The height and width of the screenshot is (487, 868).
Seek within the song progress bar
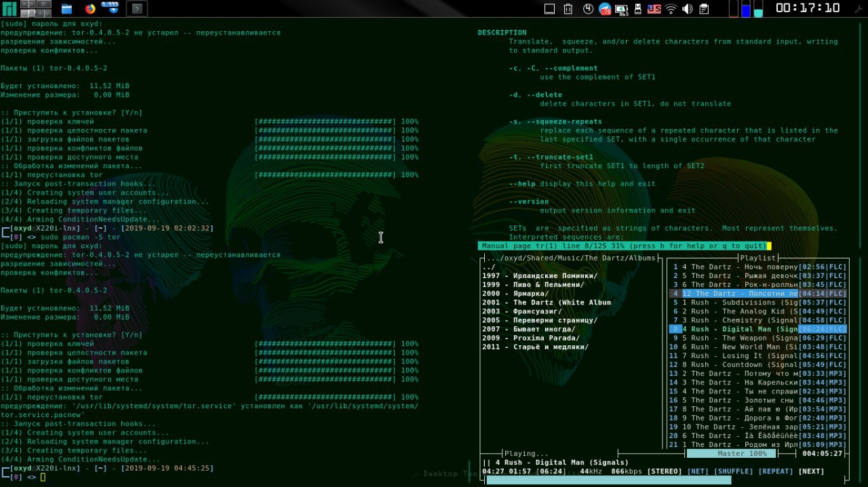tap(667, 480)
